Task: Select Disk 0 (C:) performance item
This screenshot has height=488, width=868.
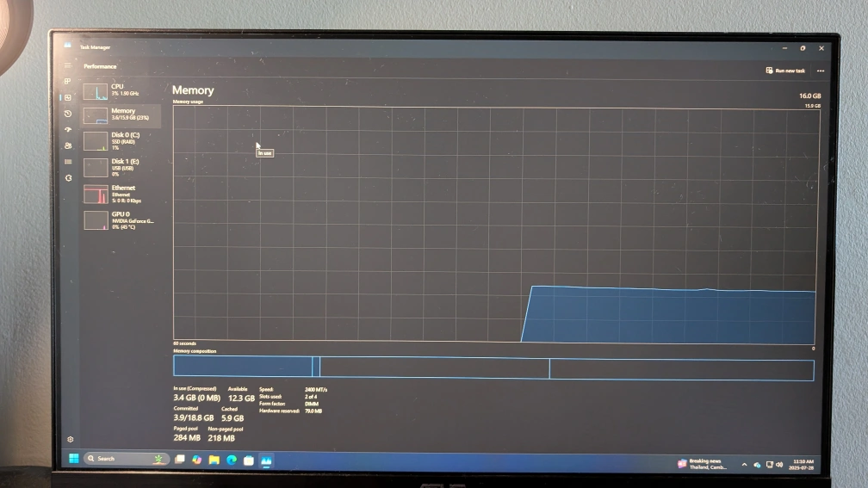Action: [x=121, y=140]
